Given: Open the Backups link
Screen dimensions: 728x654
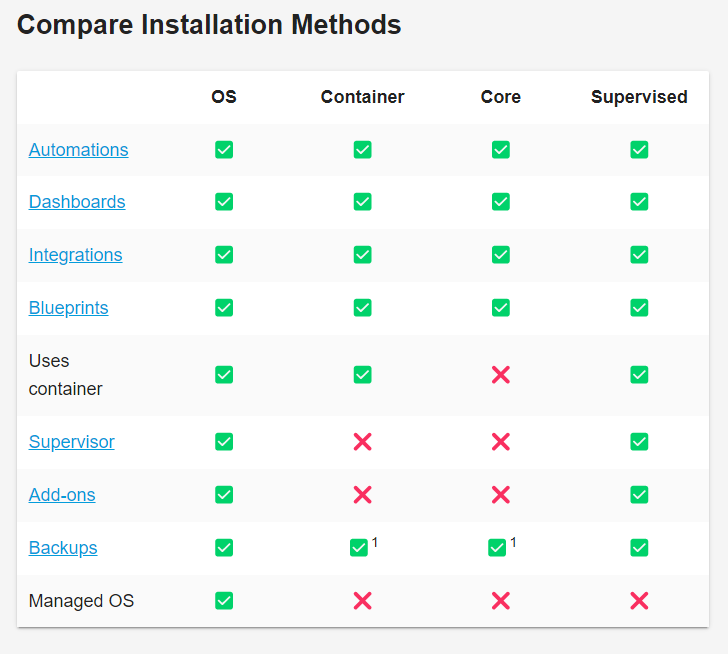Looking at the screenshot, I should [63, 548].
